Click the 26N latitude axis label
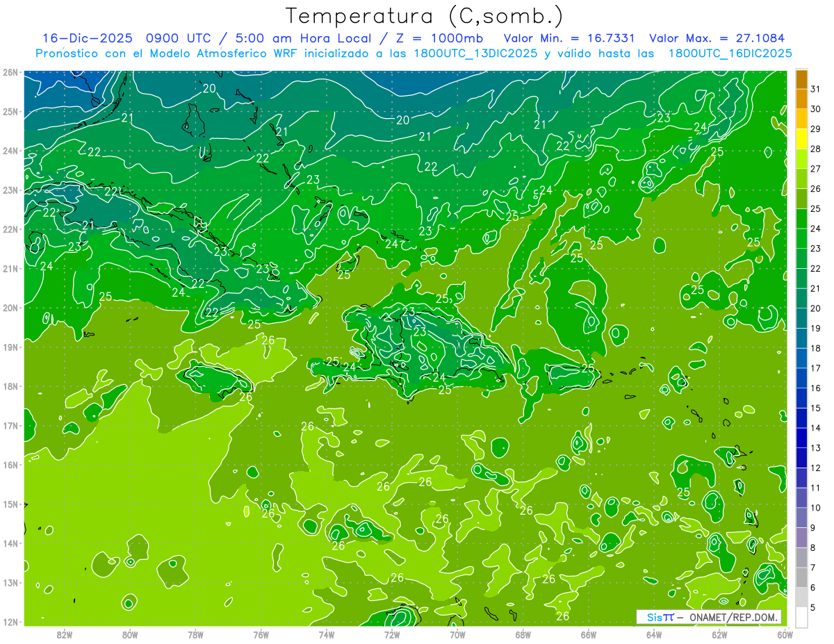Image resolution: width=834 pixels, height=644 pixels. [10, 72]
